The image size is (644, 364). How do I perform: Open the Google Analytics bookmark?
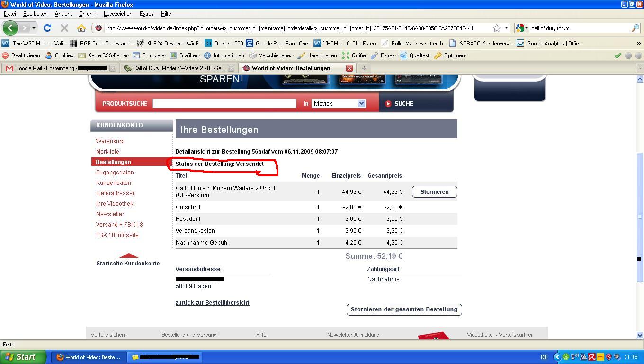[549, 43]
